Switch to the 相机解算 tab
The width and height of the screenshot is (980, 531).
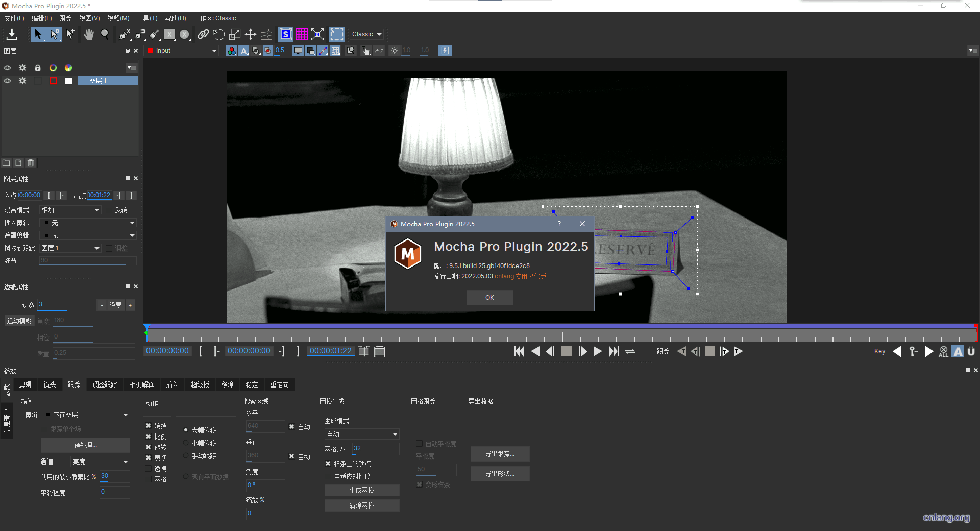click(141, 384)
